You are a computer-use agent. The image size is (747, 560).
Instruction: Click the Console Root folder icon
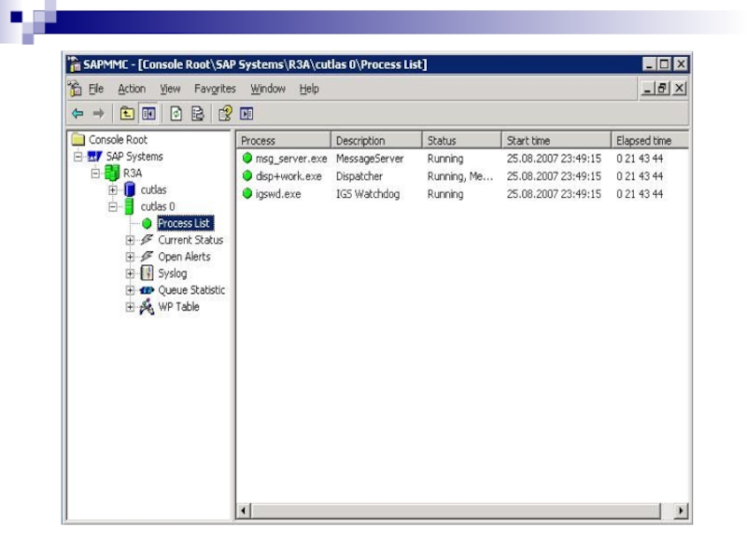tap(78, 139)
